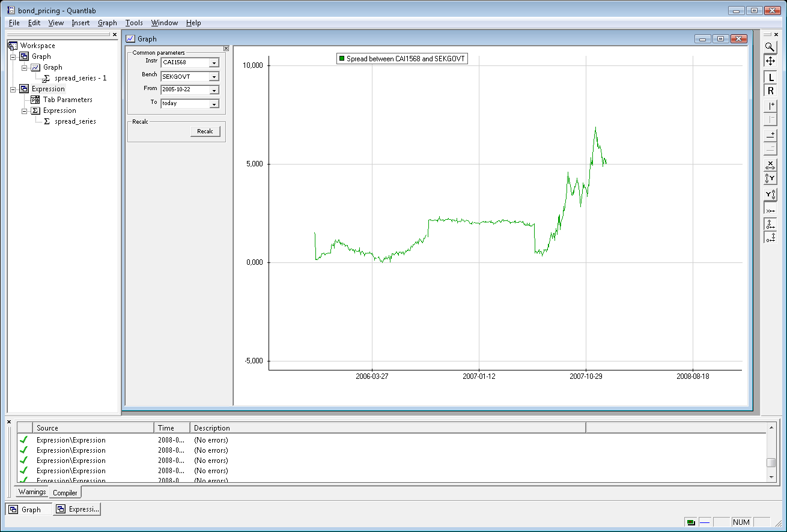The width and height of the screenshot is (787, 532).
Task: Click the green monitor status bar icon
Action: pyautogui.click(x=691, y=522)
